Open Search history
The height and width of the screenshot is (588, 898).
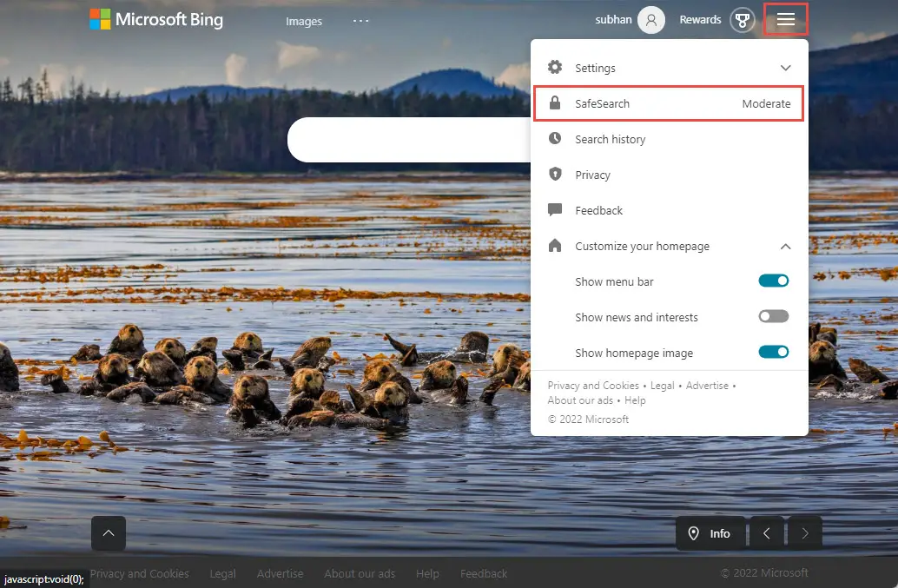(x=610, y=139)
